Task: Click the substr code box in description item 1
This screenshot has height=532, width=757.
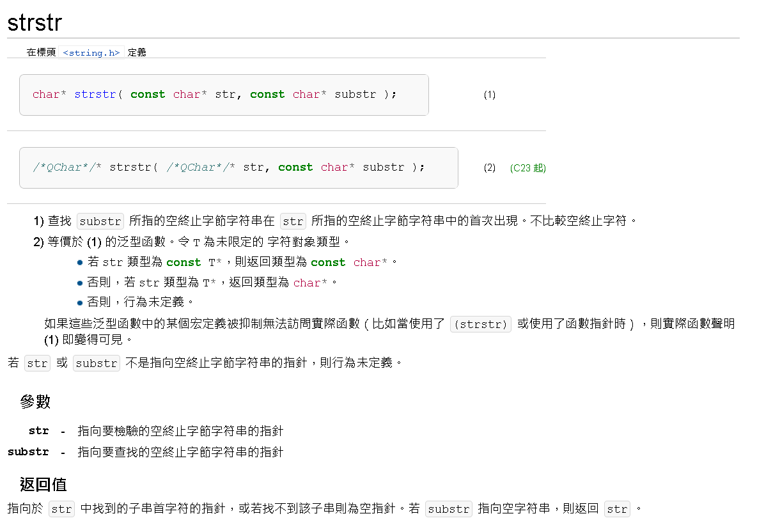Action: 100,221
